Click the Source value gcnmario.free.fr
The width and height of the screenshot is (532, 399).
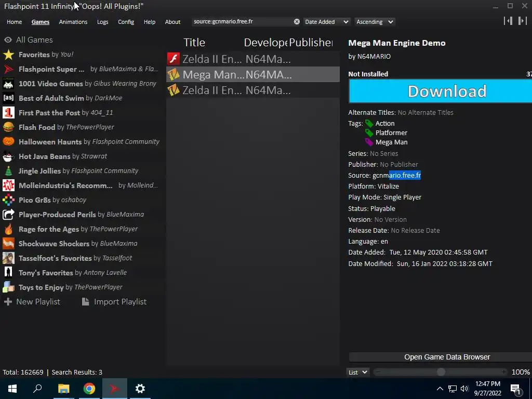click(396, 176)
